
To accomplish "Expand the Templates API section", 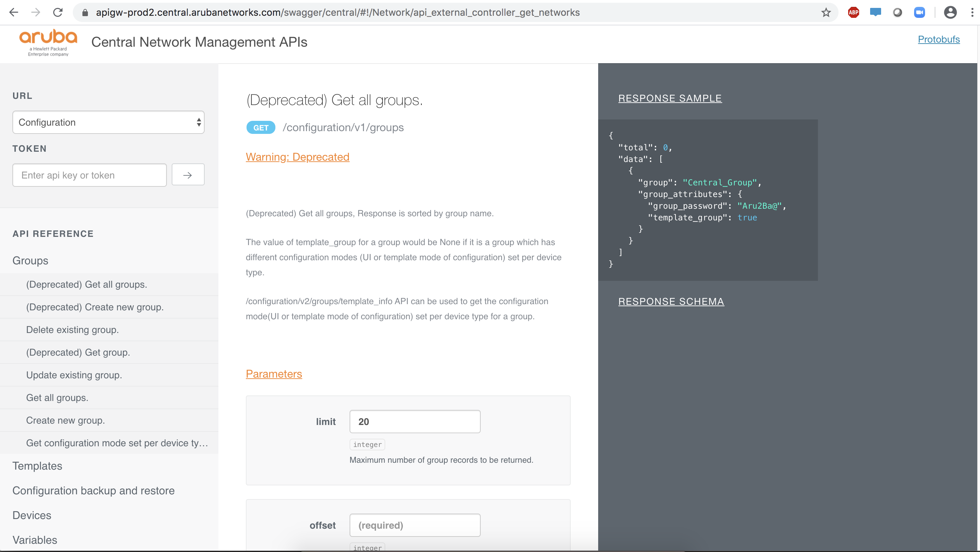I will tap(37, 465).
